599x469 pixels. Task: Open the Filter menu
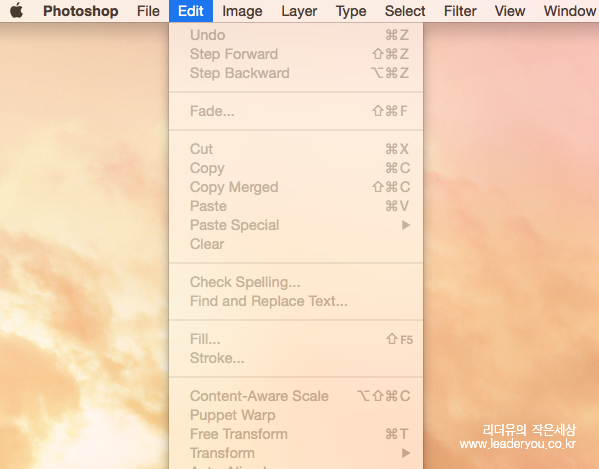[460, 11]
